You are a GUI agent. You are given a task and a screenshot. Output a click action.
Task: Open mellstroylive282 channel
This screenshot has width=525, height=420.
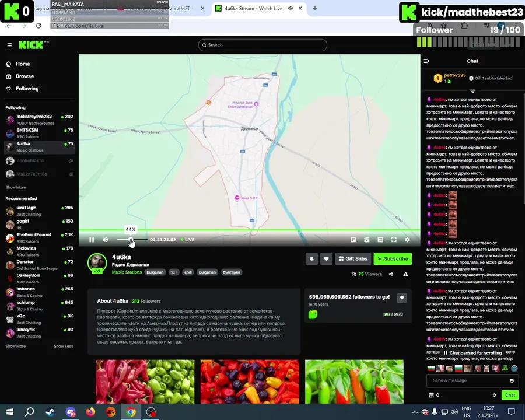(x=40, y=120)
